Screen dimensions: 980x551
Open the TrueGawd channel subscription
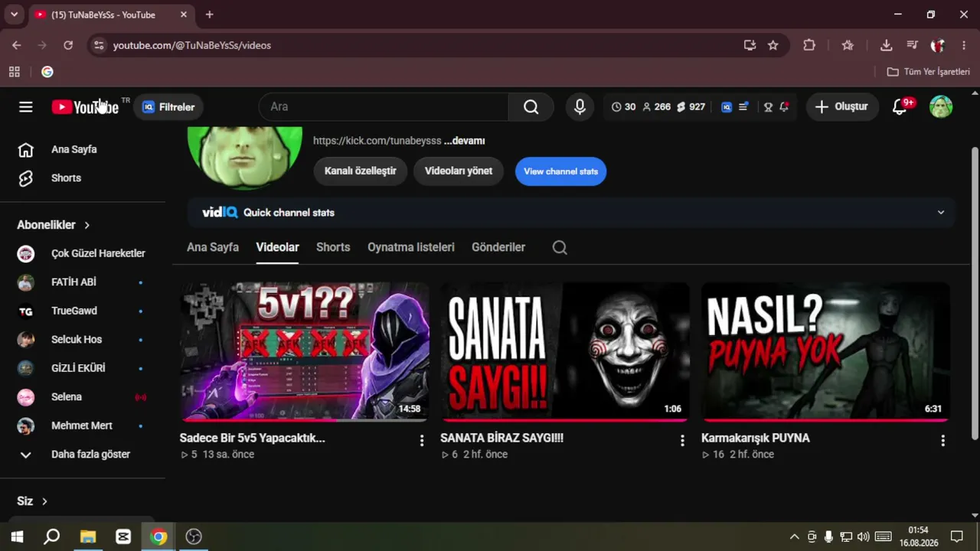pyautogui.click(x=83, y=311)
